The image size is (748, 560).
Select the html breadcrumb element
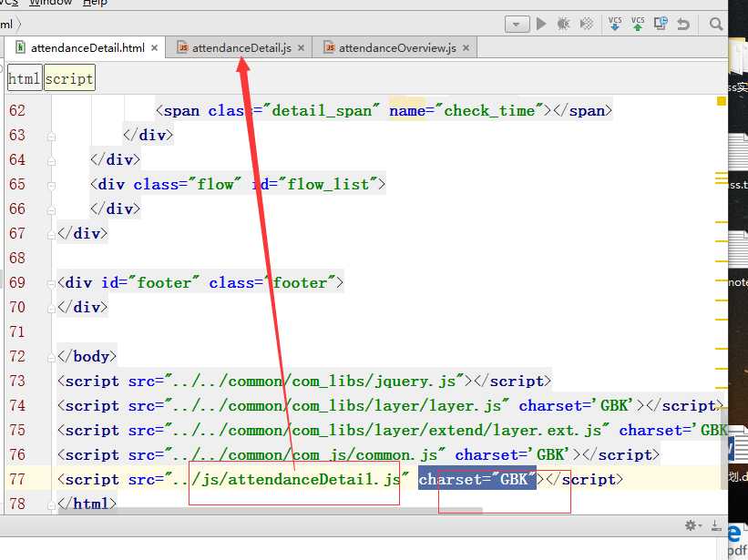[x=25, y=78]
